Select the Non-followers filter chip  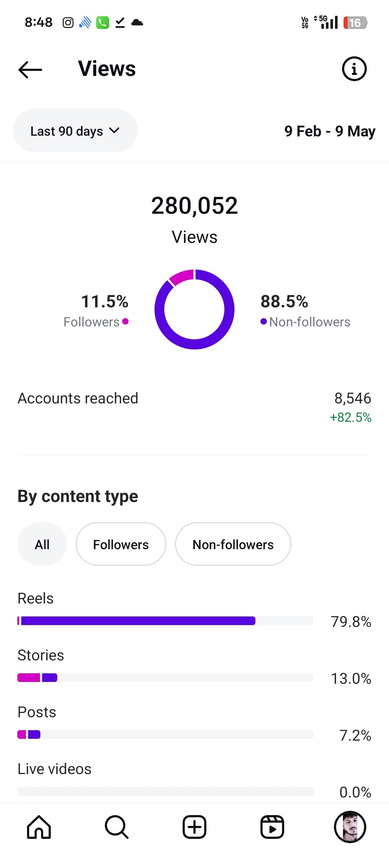click(233, 544)
